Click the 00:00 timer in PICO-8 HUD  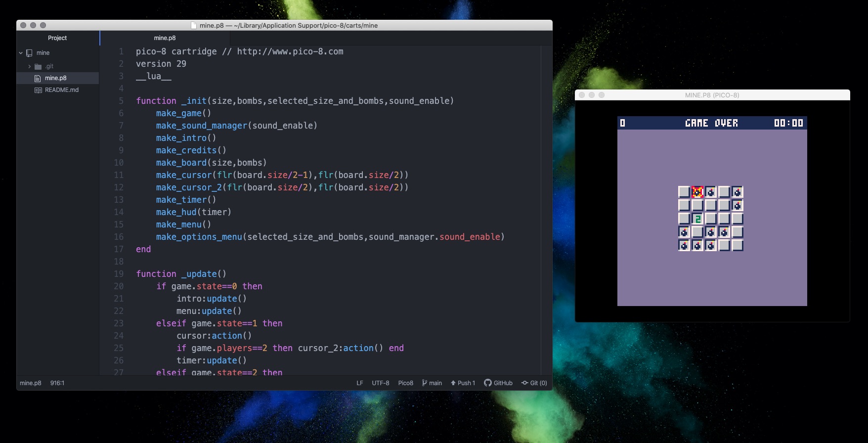(x=788, y=123)
